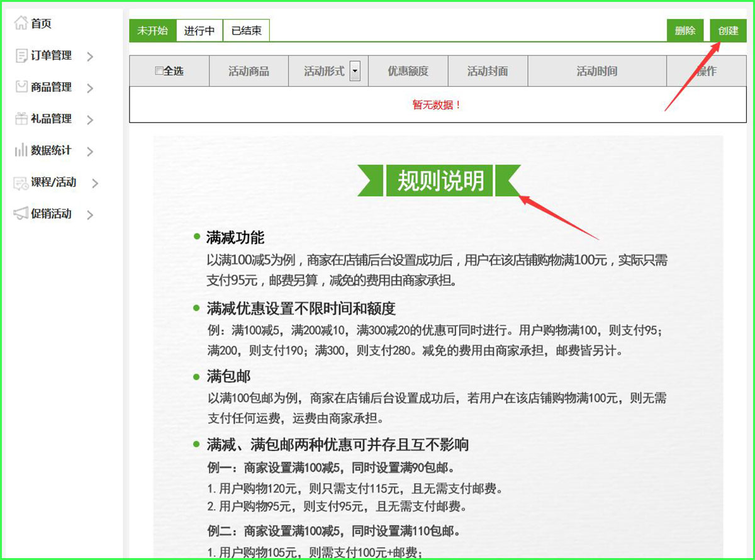Click the megaphone icon for 促销活动
The height and width of the screenshot is (560, 755).
tap(21, 214)
